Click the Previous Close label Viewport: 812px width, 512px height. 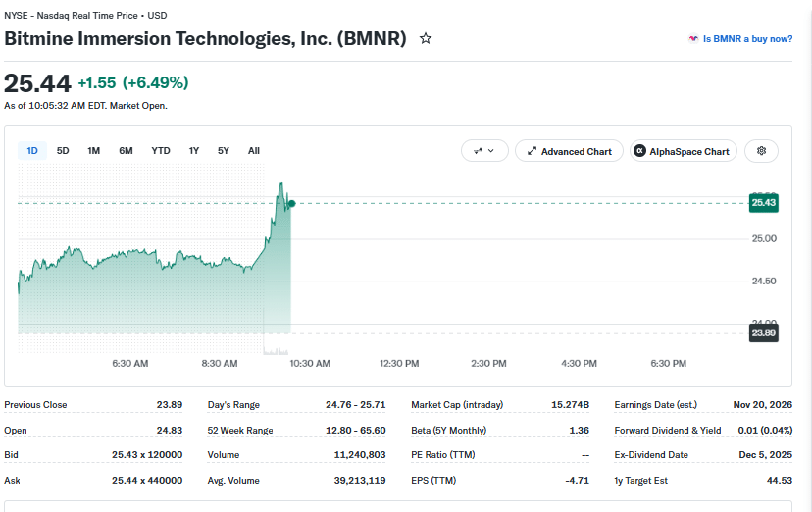(x=35, y=405)
